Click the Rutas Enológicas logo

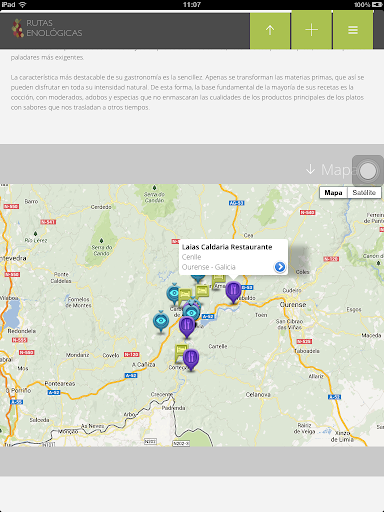[47, 28]
